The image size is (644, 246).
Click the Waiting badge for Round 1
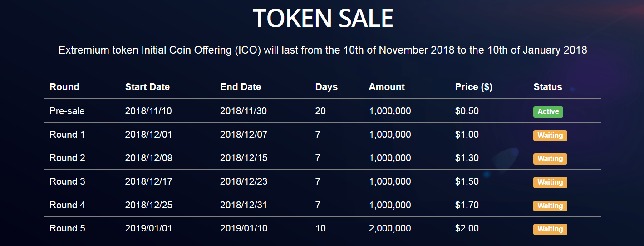point(550,136)
